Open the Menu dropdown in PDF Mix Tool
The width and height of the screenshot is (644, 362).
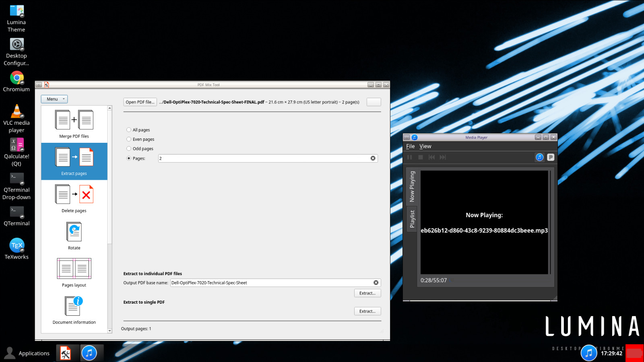[x=54, y=99]
